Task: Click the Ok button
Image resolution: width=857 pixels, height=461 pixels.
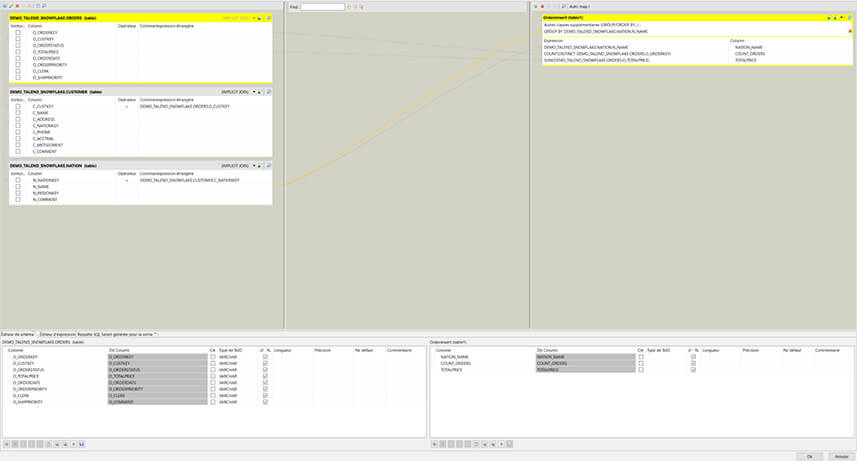Action: pos(808,456)
